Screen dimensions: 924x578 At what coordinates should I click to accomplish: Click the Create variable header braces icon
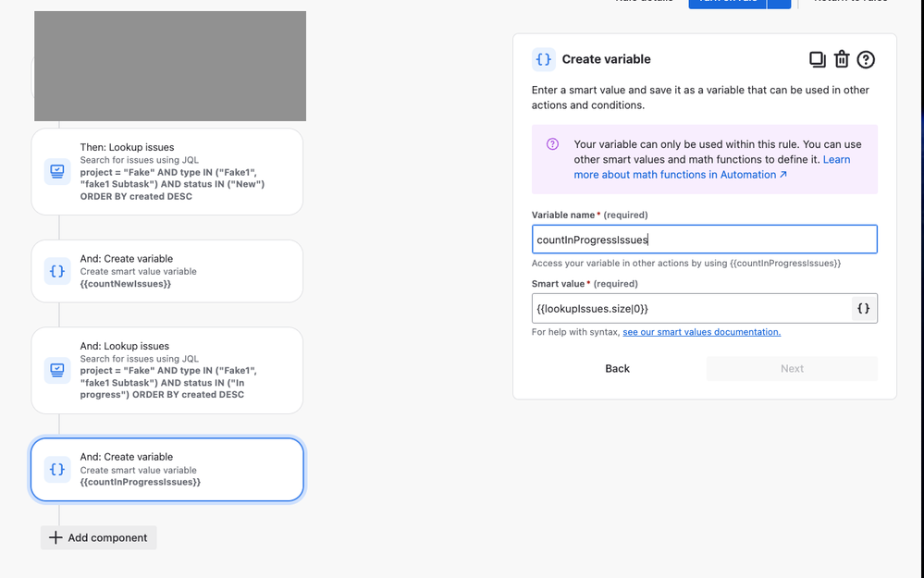coord(543,59)
